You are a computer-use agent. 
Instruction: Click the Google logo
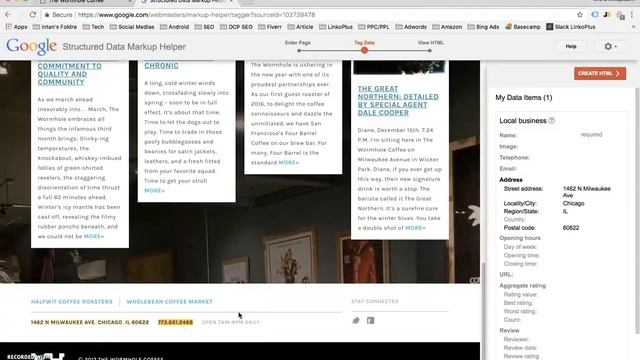tap(31, 47)
